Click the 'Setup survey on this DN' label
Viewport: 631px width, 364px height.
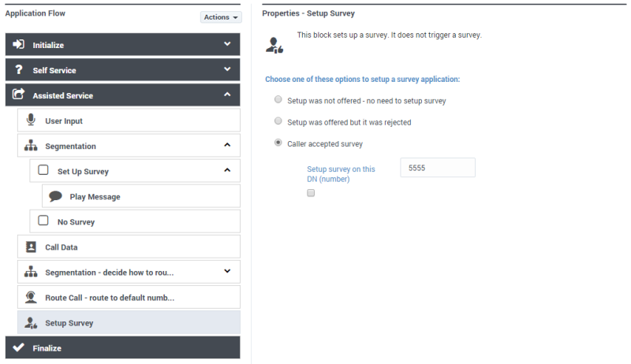coord(341,173)
